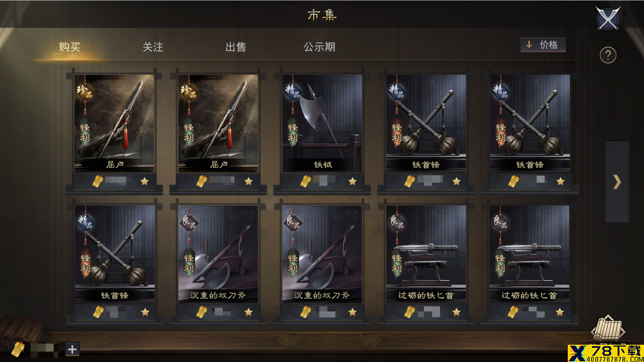Toggle star on first 沉重的双刀斧 listing

point(248,312)
